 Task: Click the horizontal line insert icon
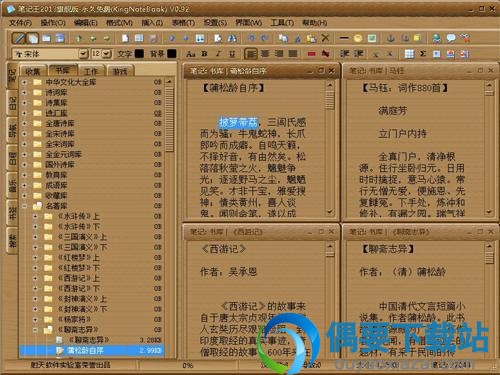(344, 38)
